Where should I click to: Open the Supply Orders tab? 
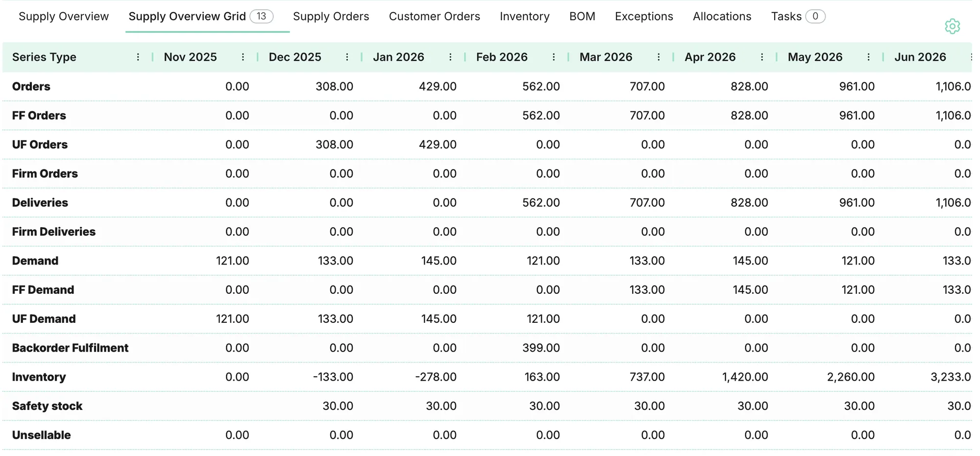coord(331,17)
